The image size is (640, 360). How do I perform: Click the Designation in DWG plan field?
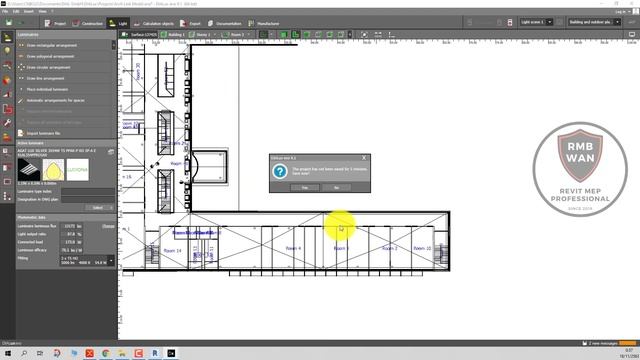click(x=88, y=200)
